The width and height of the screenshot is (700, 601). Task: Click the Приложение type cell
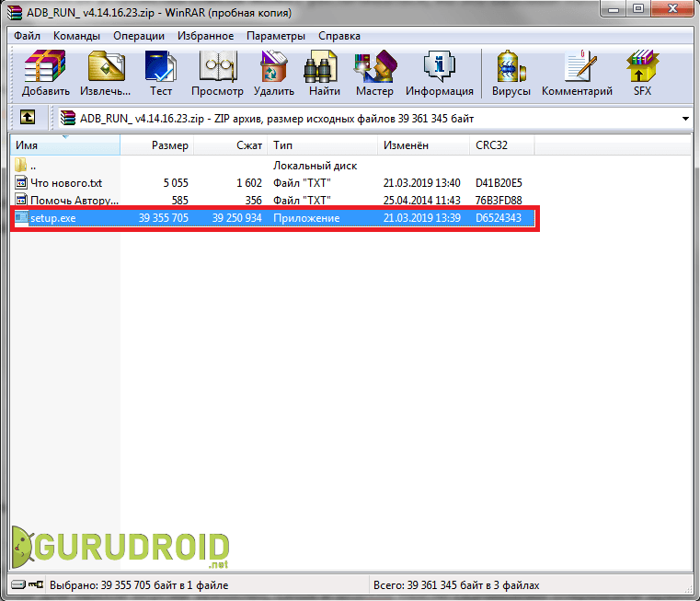pos(306,218)
